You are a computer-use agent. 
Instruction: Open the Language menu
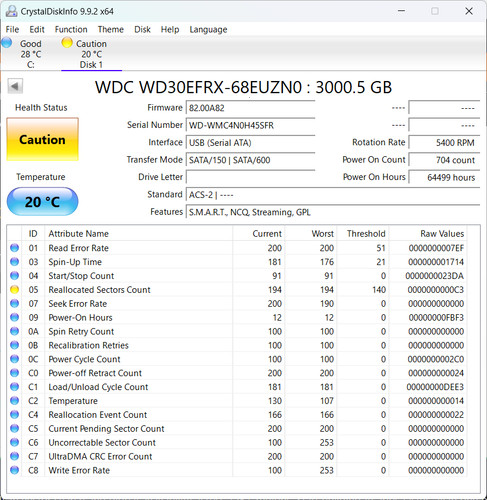point(208,29)
